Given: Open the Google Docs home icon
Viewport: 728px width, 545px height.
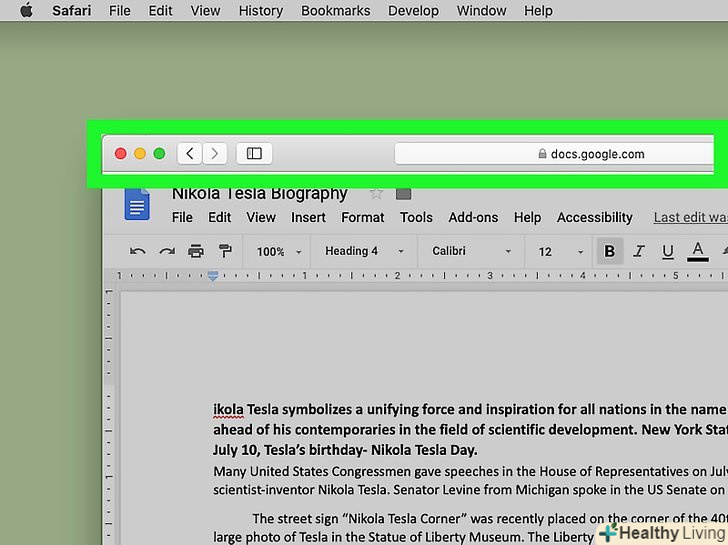Looking at the screenshot, I should 136,204.
